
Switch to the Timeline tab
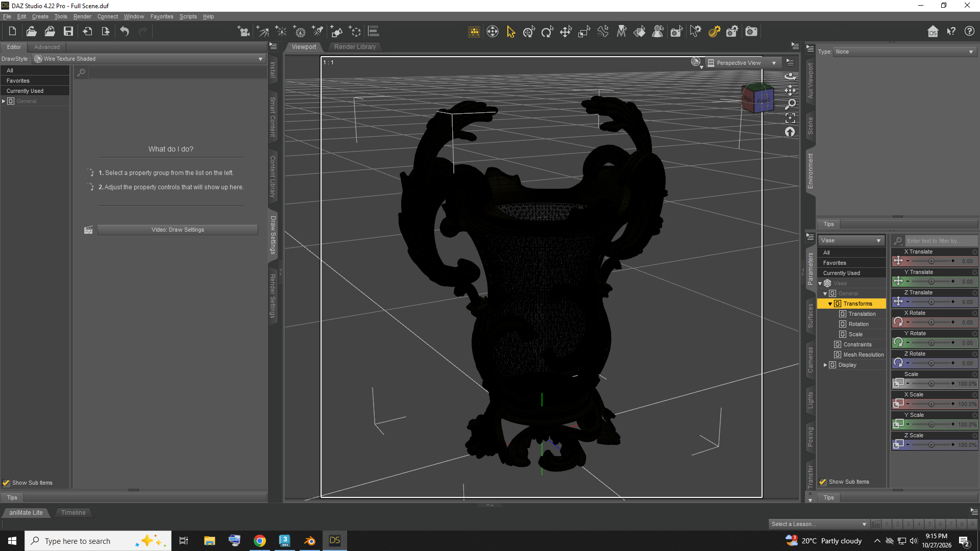tap(73, 513)
